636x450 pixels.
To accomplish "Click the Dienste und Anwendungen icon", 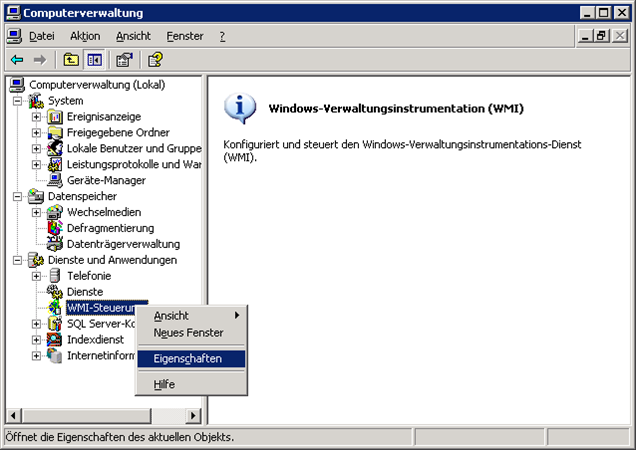I will point(36,260).
